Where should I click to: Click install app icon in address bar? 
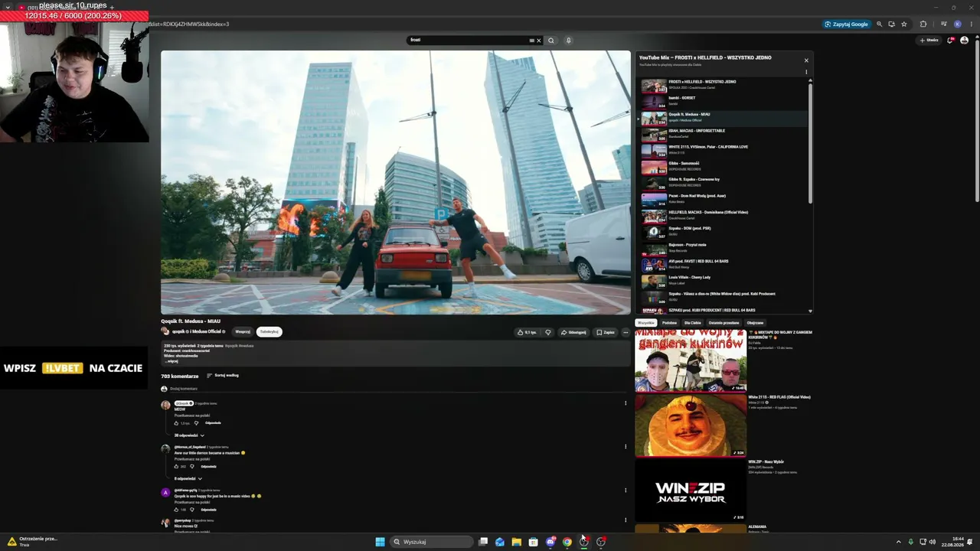[891, 24]
